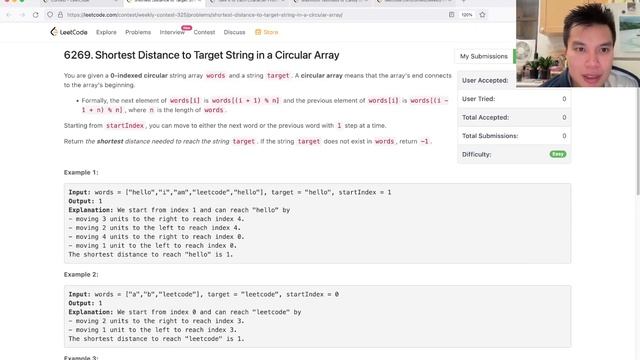Click the Total Accepted row
Viewport: 640px width, 360px height.
click(514, 117)
